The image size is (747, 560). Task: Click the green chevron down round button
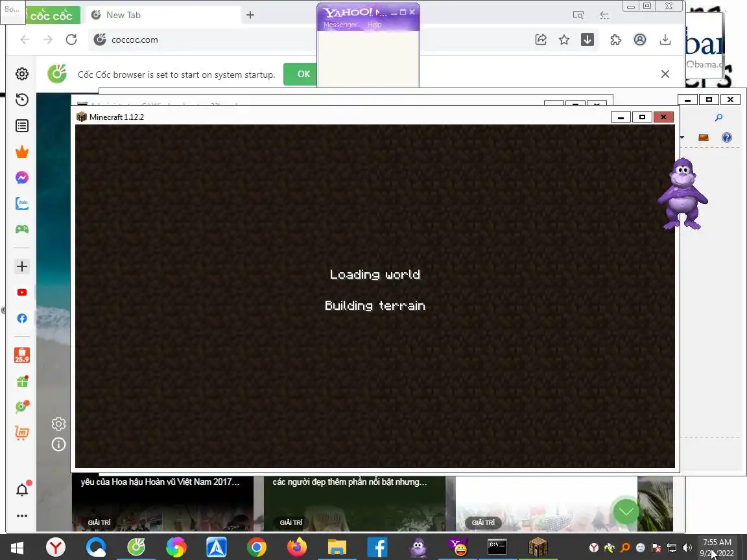coord(626,512)
